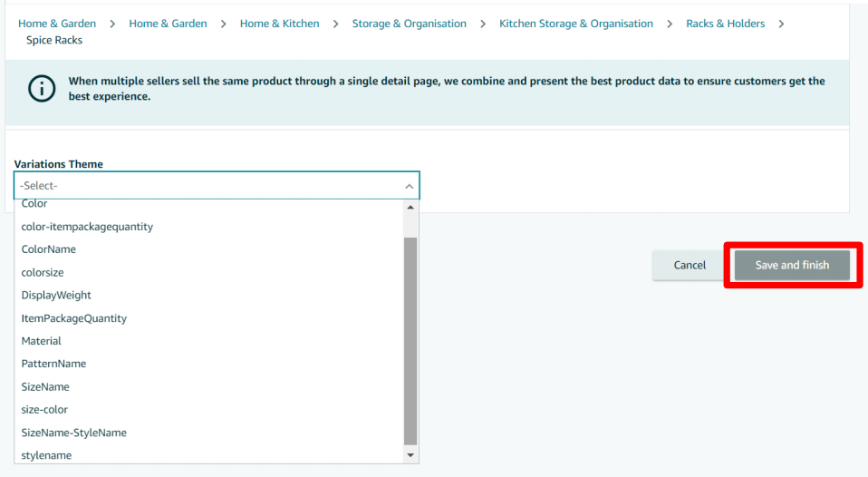Pick PatternName in the dropdown
This screenshot has height=477, width=868.
coord(53,364)
